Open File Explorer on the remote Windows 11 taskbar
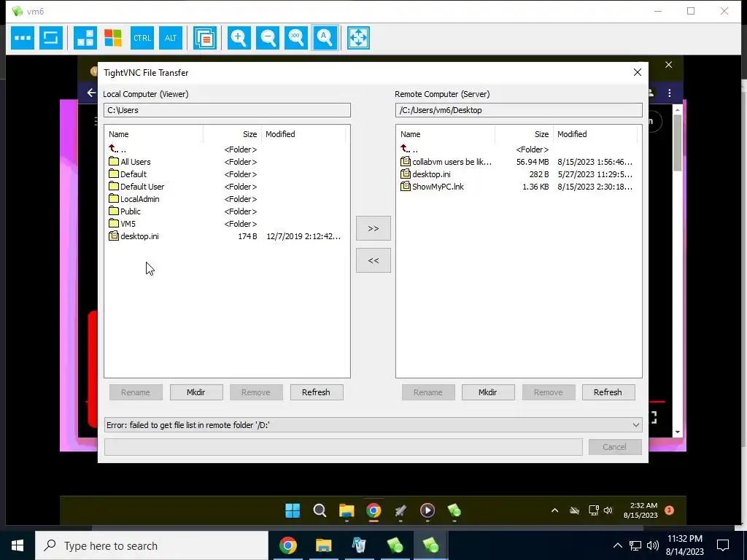Viewport: 747px width, 560px height. (x=347, y=510)
